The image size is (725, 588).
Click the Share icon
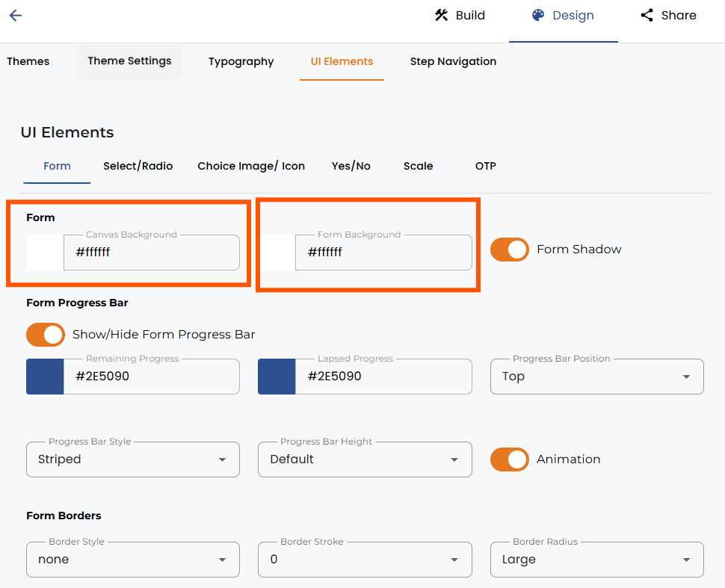coord(647,15)
